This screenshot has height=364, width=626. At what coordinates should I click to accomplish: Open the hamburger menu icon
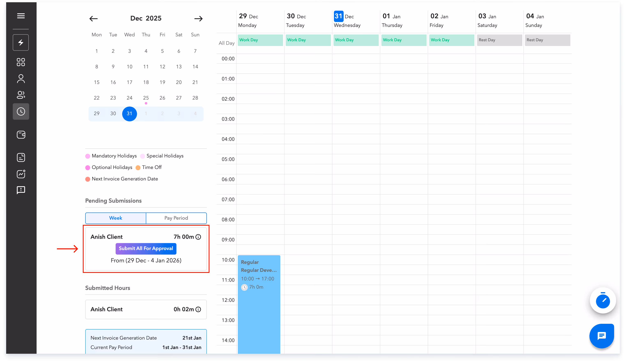[21, 16]
